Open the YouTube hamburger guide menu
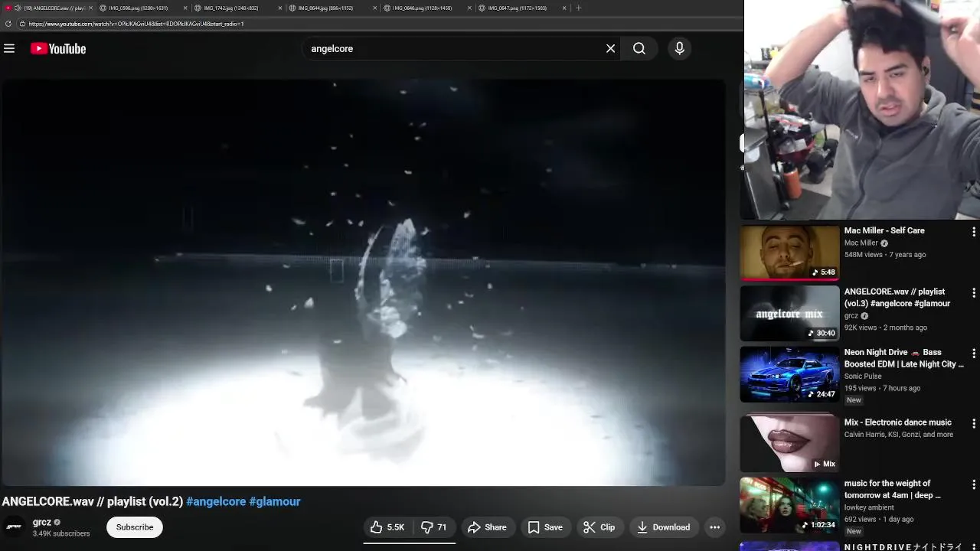 pos(9,48)
